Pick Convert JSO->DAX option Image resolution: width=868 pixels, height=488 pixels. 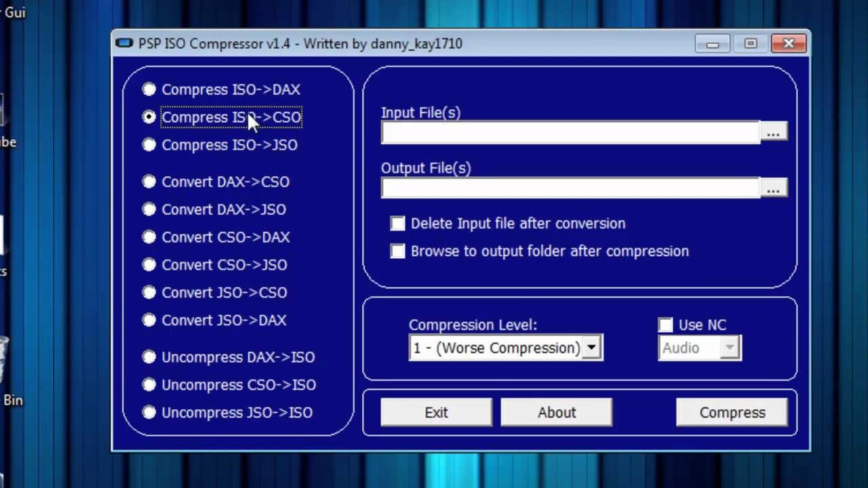[214, 320]
